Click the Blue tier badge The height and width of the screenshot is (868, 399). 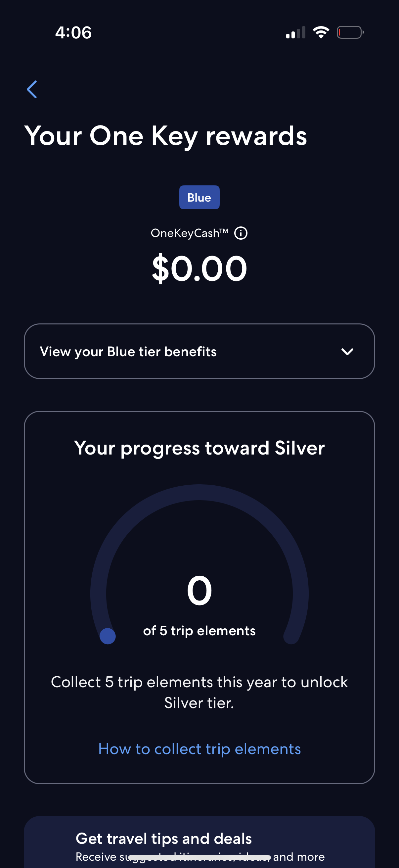click(x=199, y=197)
